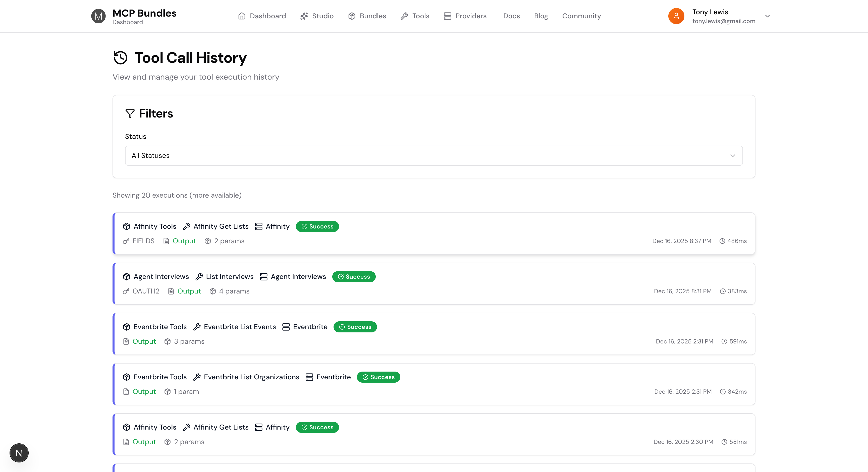This screenshot has height=472, width=868.
Task: Click the Success badge on Affinity Get Lists
Action: click(x=317, y=226)
